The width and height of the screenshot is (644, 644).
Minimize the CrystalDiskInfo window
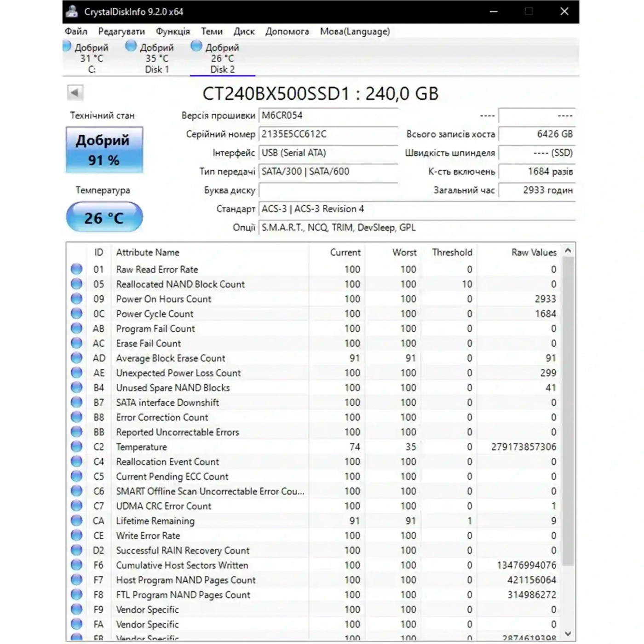point(494,11)
